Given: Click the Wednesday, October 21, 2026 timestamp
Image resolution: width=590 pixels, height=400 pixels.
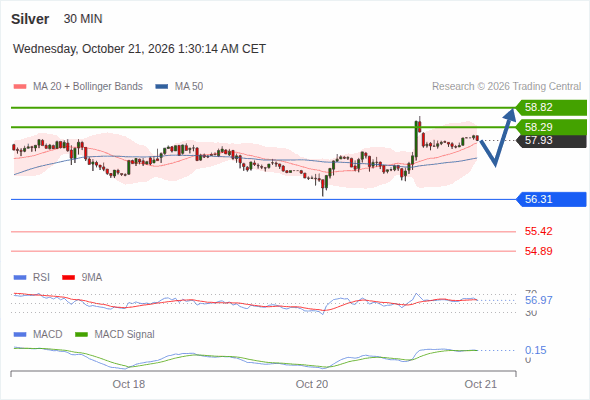Looking at the screenshot, I should [x=139, y=49].
